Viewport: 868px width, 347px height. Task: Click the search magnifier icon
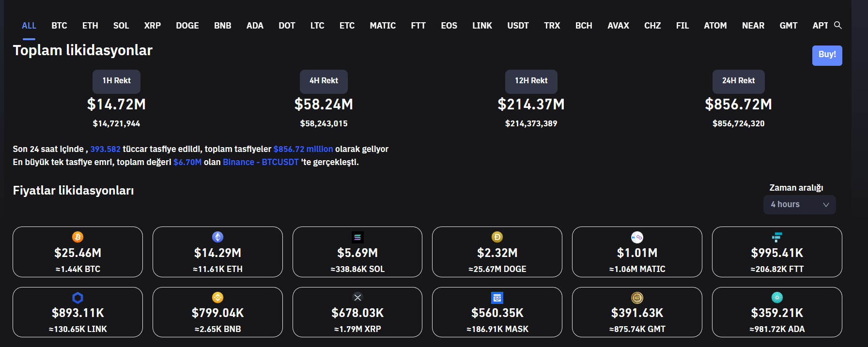click(x=837, y=25)
